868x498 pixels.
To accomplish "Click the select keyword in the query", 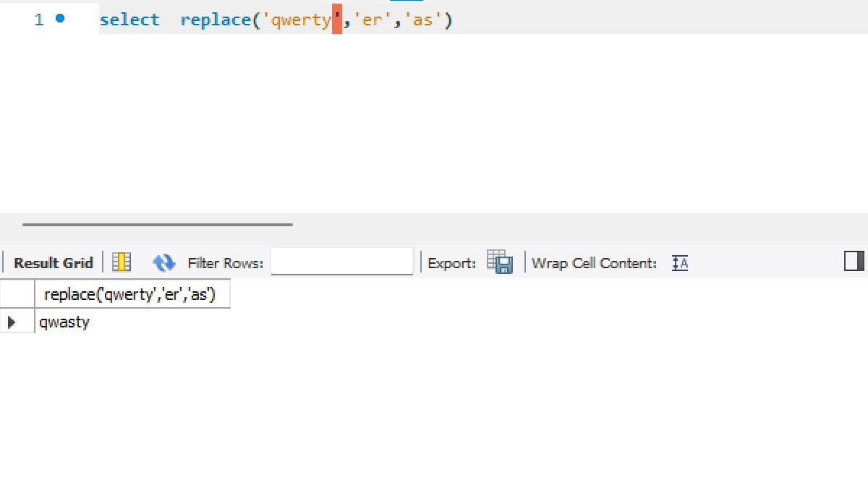I will click(x=129, y=20).
